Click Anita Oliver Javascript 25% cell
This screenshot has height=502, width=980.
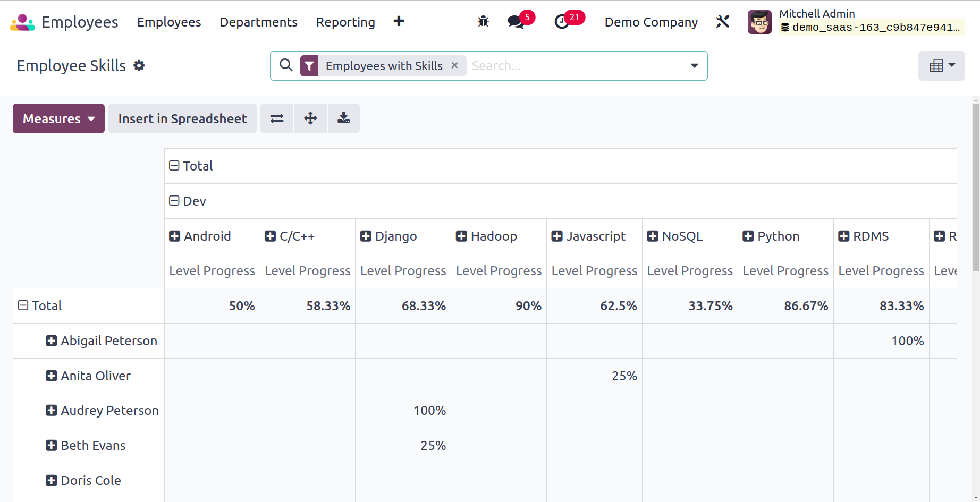[594, 376]
